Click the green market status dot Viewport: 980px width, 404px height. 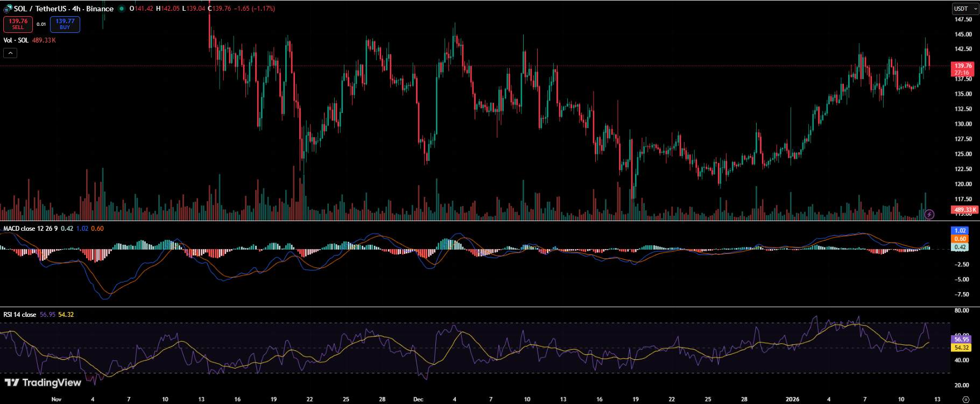122,9
